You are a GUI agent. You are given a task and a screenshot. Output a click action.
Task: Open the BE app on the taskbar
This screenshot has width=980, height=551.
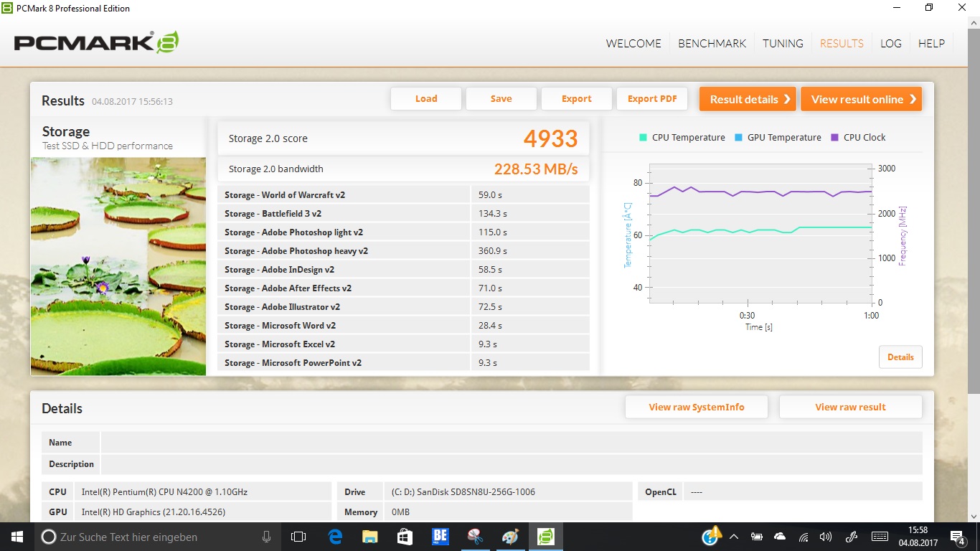pyautogui.click(x=440, y=537)
